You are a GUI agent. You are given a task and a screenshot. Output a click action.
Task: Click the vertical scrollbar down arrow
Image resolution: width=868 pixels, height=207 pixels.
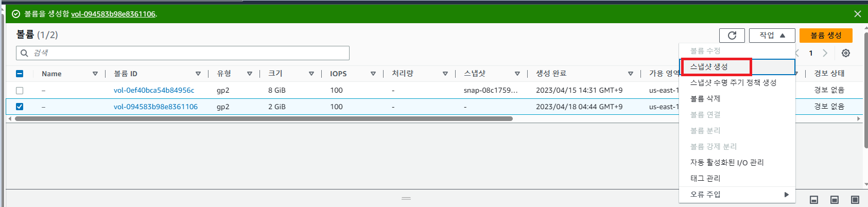(865, 184)
